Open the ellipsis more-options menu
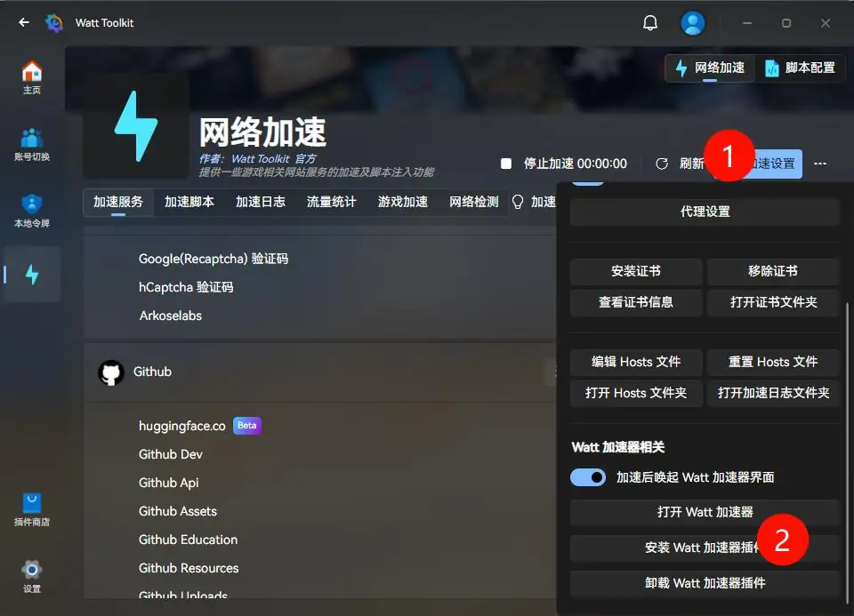The width and height of the screenshot is (854, 616). 820,164
